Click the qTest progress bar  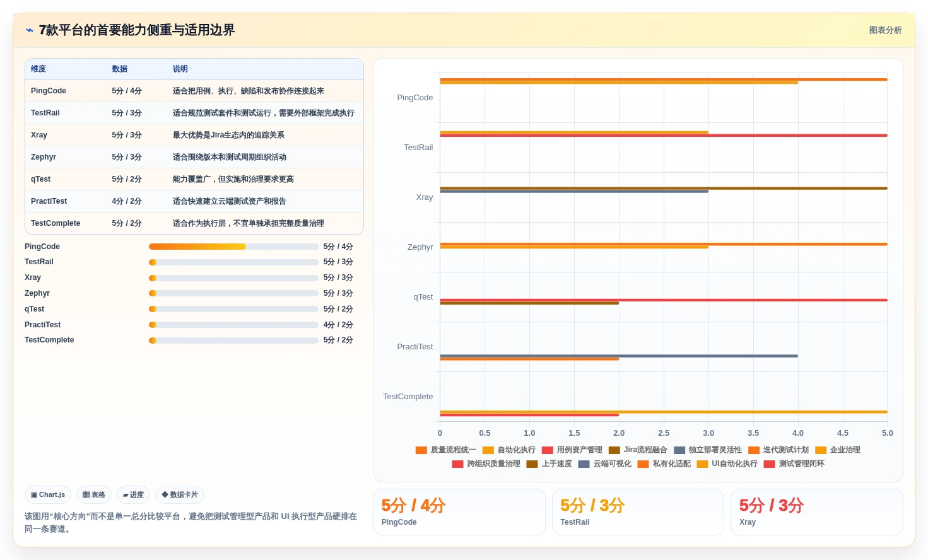pos(233,309)
